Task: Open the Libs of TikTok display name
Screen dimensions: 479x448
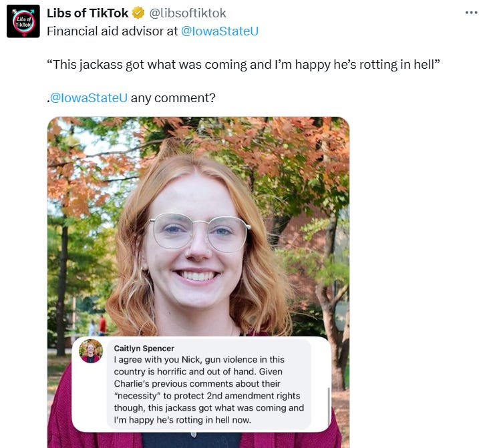Action: coord(88,13)
